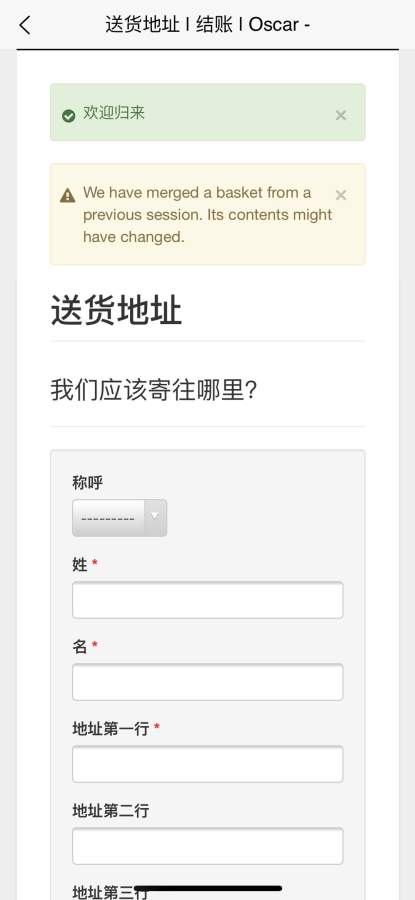
Task: Tap the back arrow in header
Action: (25, 25)
